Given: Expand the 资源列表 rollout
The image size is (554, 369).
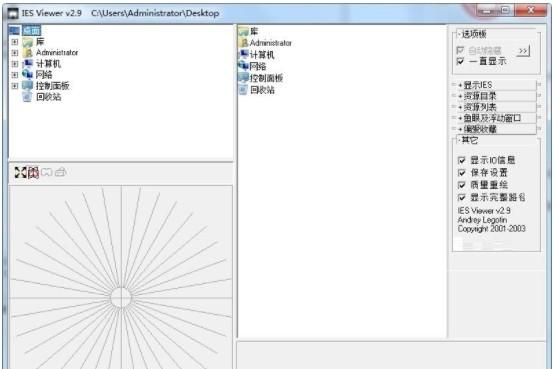Looking at the screenshot, I should (496, 107).
